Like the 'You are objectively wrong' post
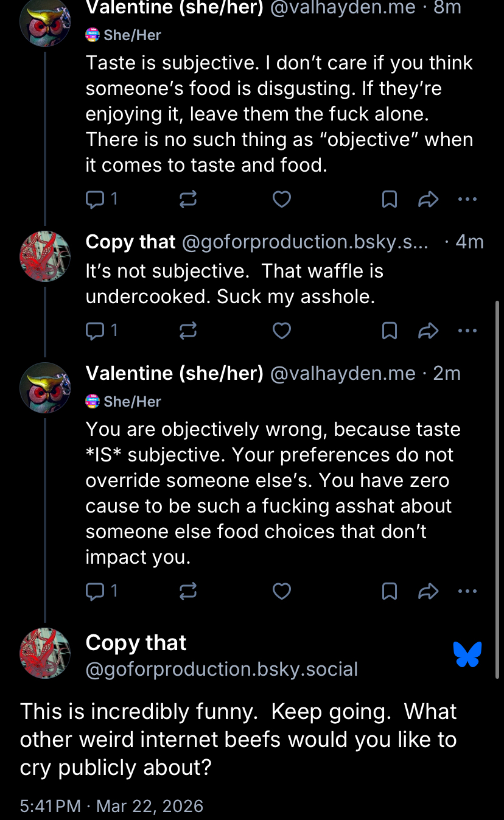Image resolution: width=504 pixels, height=820 pixels. tap(281, 591)
